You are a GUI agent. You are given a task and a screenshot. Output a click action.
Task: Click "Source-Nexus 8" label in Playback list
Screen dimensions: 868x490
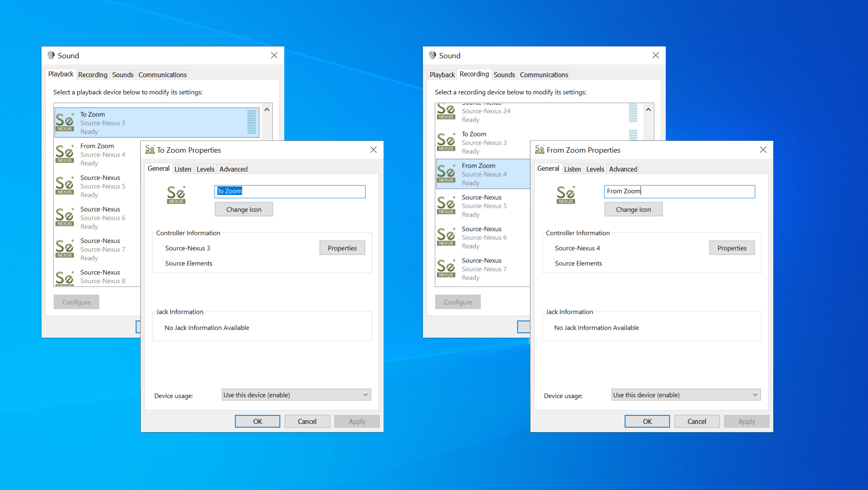click(x=103, y=281)
